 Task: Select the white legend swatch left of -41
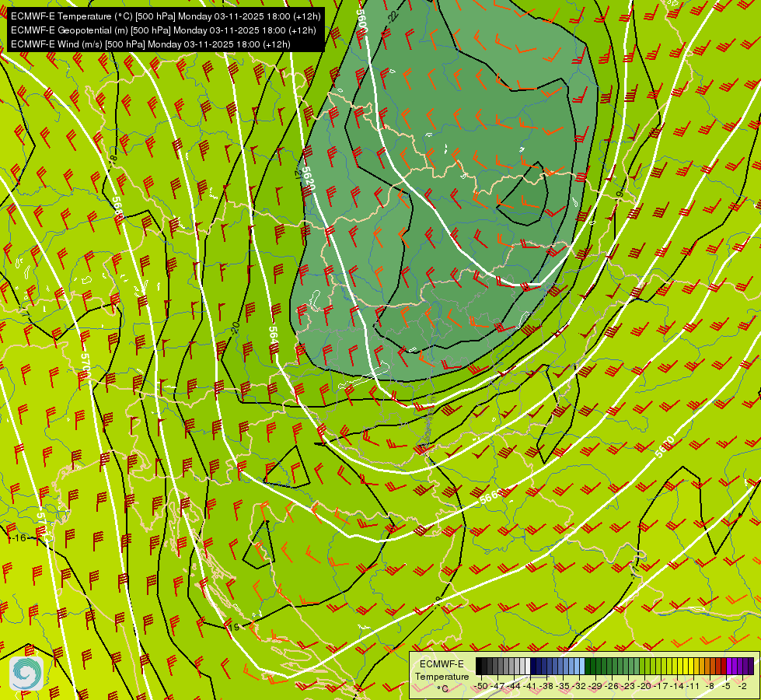pos(528,666)
